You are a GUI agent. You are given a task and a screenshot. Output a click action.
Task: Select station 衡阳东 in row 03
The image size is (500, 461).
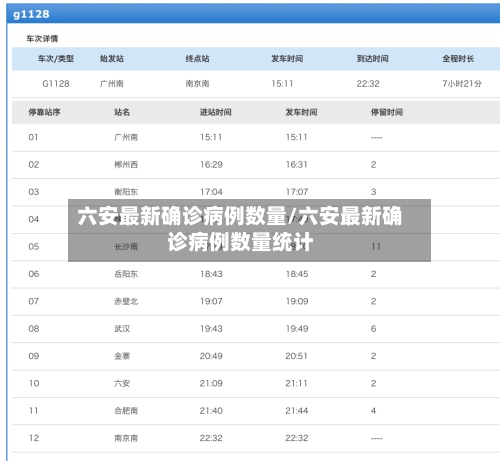[x=126, y=192]
